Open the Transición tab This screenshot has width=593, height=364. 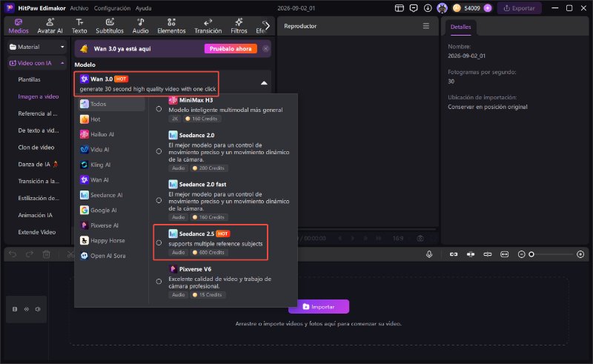click(x=208, y=26)
